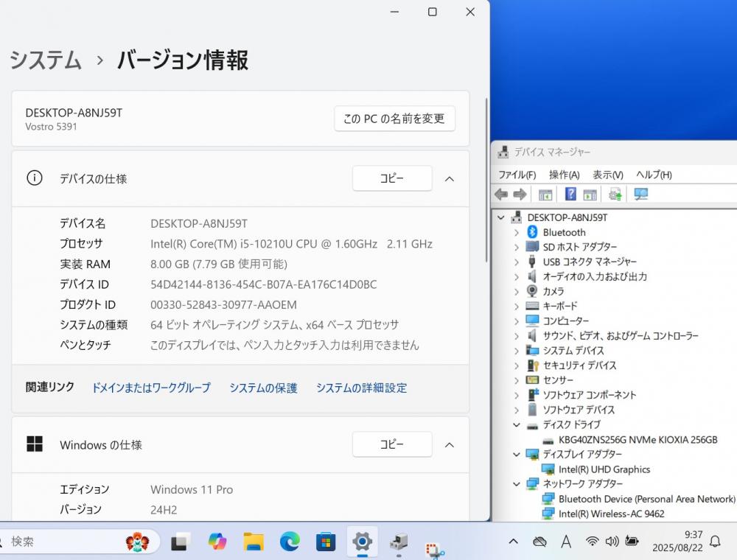The height and width of the screenshot is (560, 737).
Task: Open the ヘルプ(H) menu
Action: click(654, 175)
